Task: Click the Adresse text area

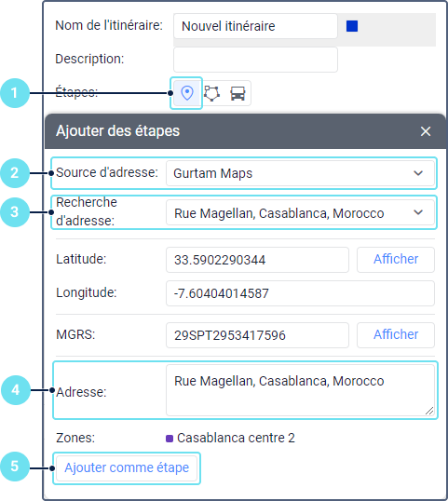Action: point(300,390)
